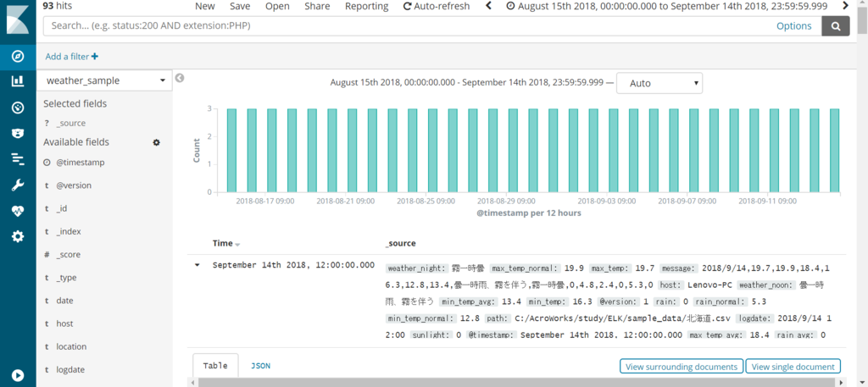
Task: Click the Available fields heading
Action: coord(76,142)
